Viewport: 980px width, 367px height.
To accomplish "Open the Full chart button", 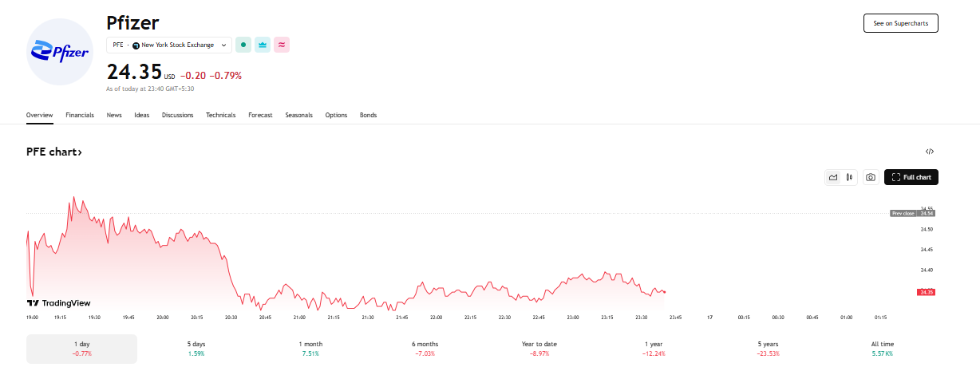I will coord(911,177).
